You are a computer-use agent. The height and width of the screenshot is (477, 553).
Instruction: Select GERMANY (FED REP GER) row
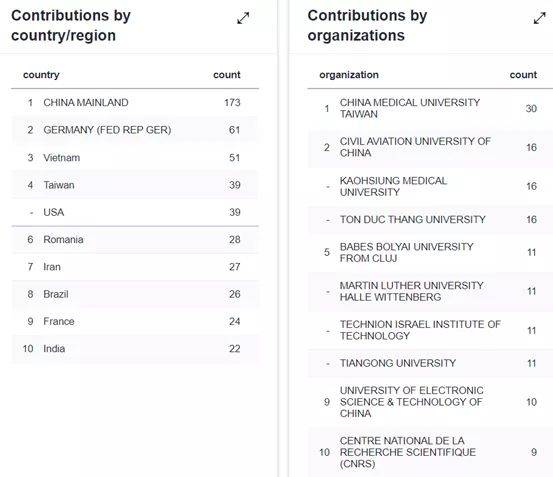pyautogui.click(x=135, y=130)
